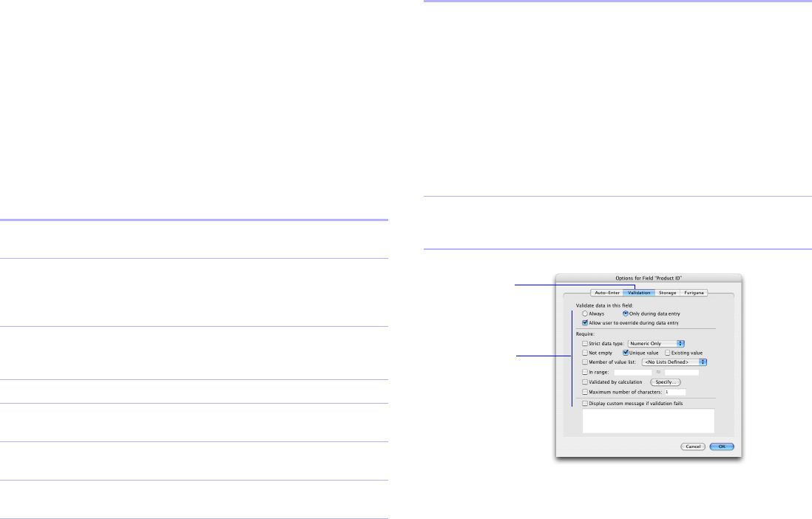812x519 pixels.
Task: Click the Cancel button
Action: coord(693,447)
